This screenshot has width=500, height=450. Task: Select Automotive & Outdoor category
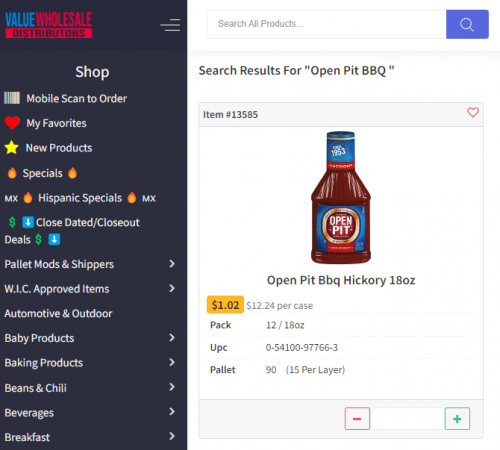click(x=58, y=313)
